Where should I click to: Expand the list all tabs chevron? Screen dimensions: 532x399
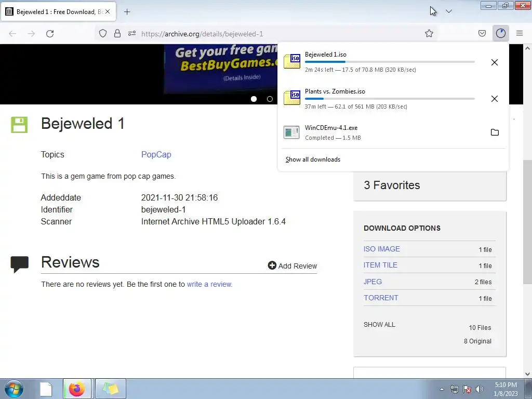pos(448,11)
